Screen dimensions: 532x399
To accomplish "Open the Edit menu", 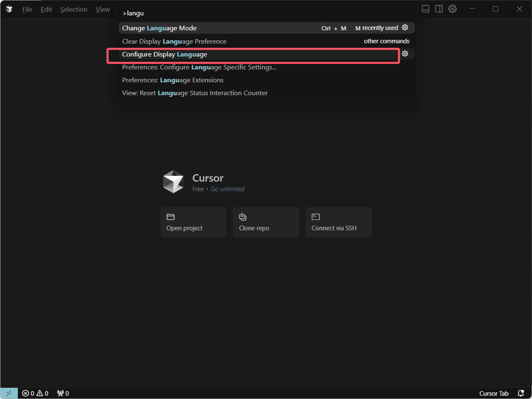I will (46, 9).
